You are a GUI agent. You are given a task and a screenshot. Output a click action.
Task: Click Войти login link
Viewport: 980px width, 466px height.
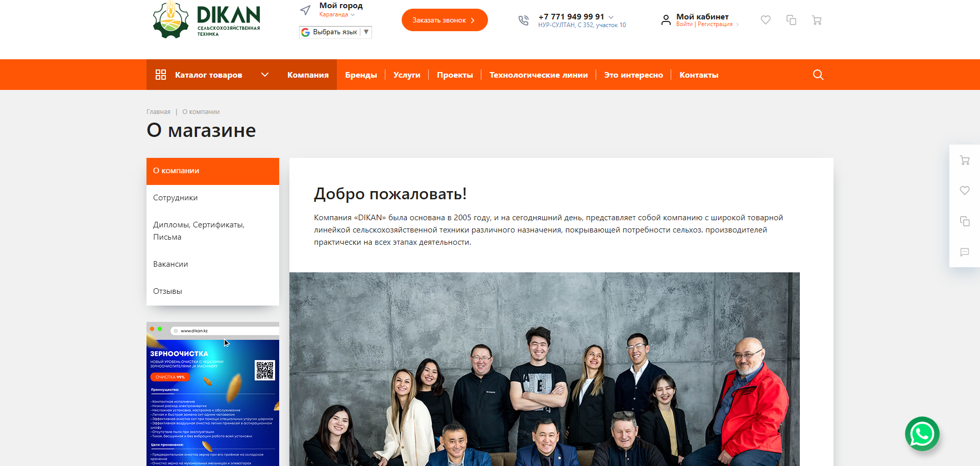pyautogui.click(x=684, y=25)
